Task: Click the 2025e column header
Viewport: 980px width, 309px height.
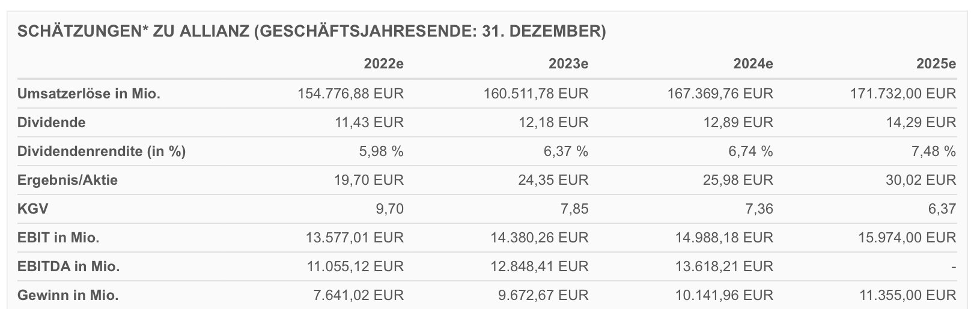Action: 936,64
